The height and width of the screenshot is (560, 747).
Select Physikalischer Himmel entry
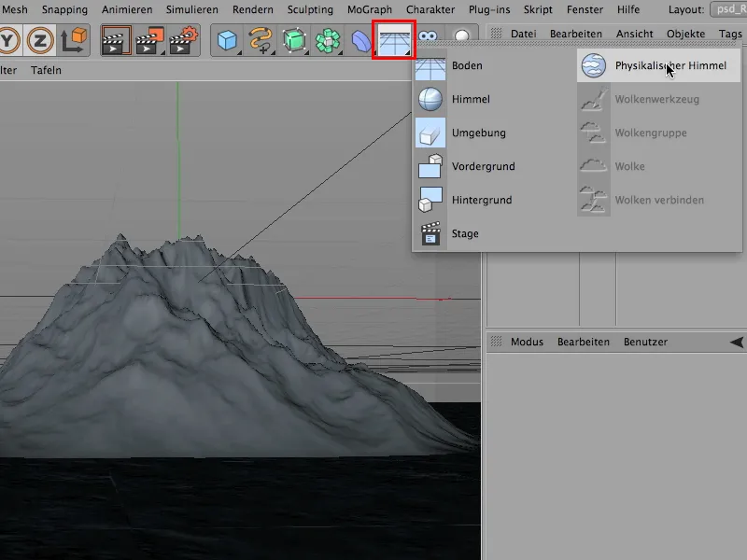[659, 65]
